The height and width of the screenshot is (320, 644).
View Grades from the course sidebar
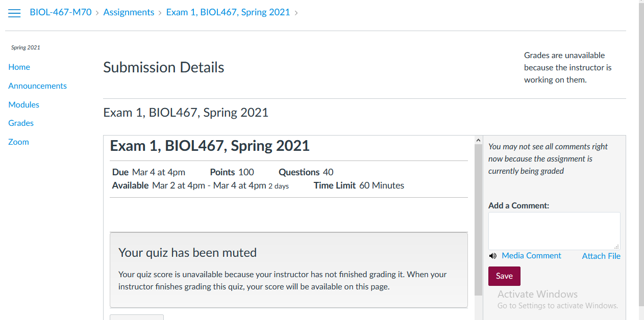(21, 123)
